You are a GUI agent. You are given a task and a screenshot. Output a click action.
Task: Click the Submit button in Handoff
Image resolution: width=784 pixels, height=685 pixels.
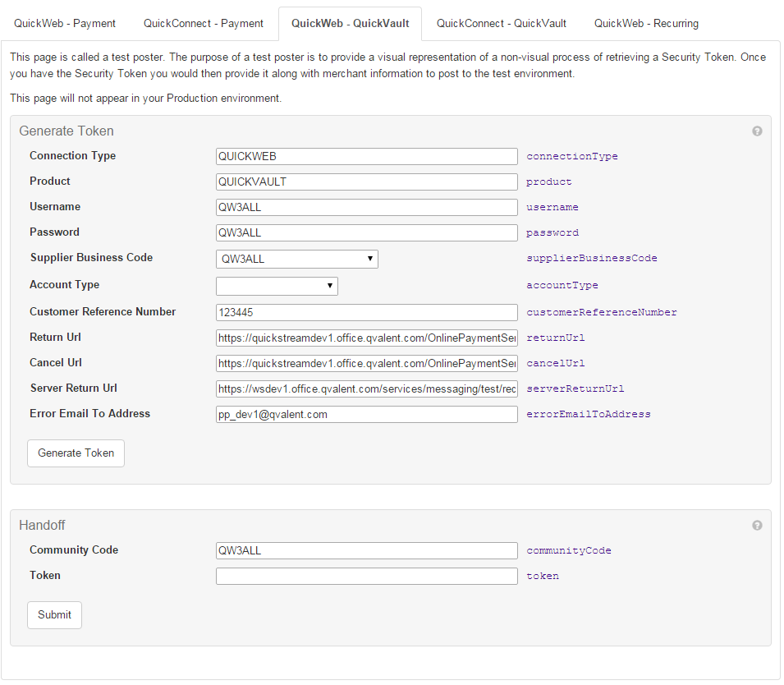pos(54,614)
